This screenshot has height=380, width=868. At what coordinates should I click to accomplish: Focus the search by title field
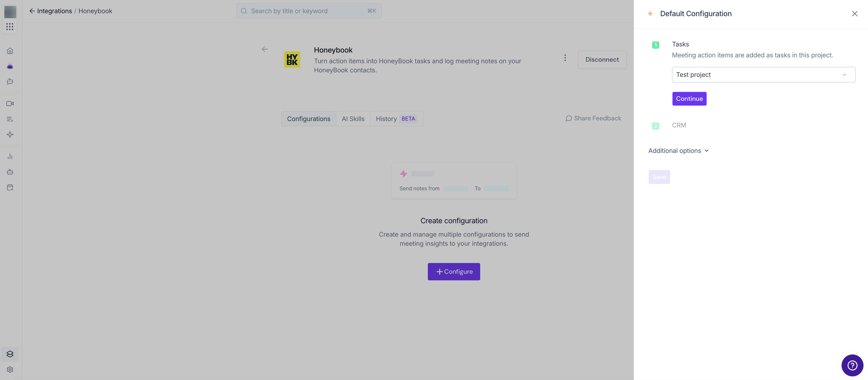309,11
